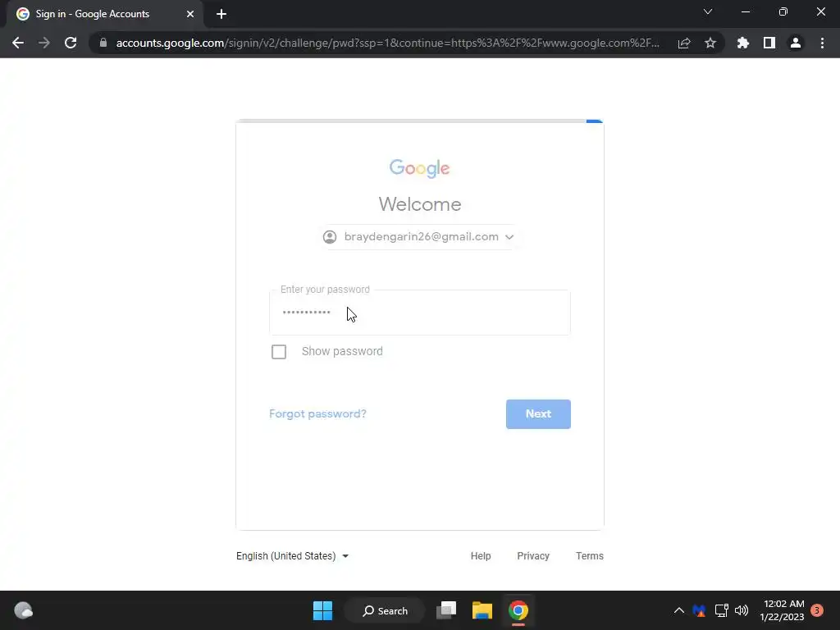This screenshot has height=630, width=840.
Task: Click the address bar URL
Action: [388, 43]
